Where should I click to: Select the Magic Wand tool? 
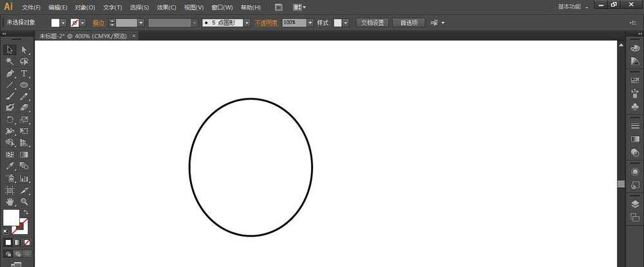pos(10,62)
